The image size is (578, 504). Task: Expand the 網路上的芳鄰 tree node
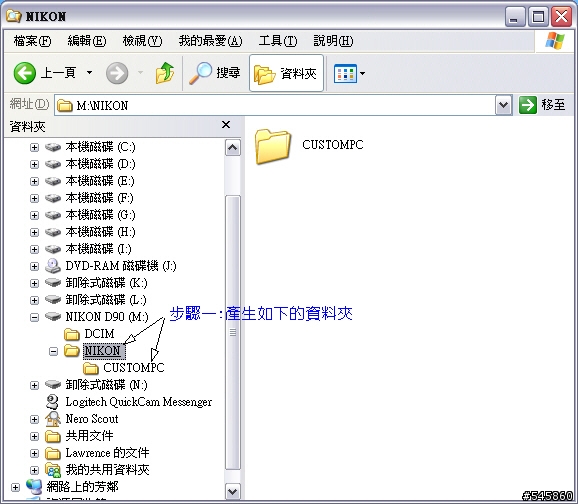click(x=15, y=487)
